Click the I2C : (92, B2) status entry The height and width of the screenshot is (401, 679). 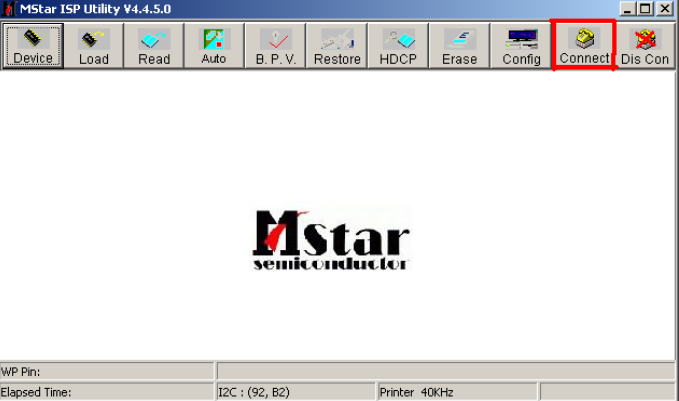point(296,392)
